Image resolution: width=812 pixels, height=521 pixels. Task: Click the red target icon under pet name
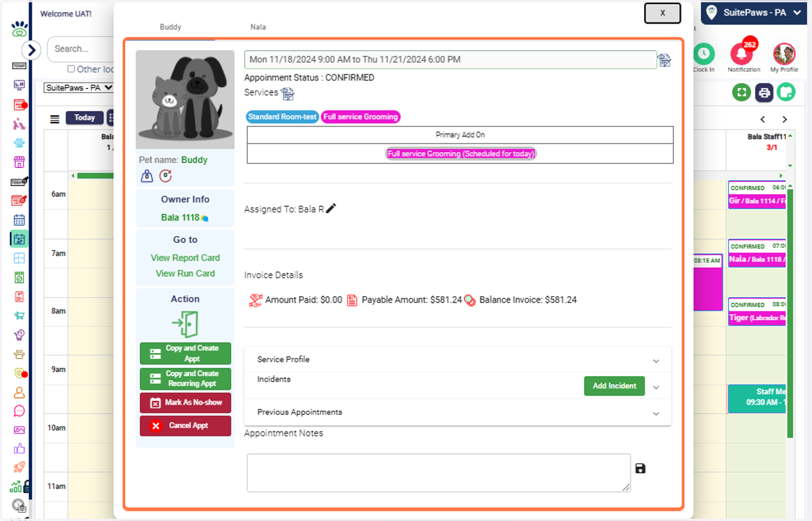(166, 176)
